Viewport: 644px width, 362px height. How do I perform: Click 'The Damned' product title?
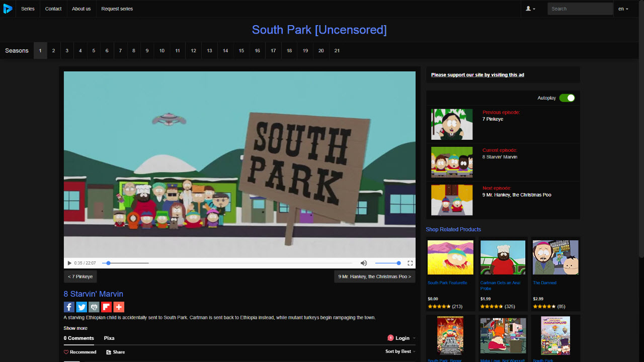click(x=544, y=283)
